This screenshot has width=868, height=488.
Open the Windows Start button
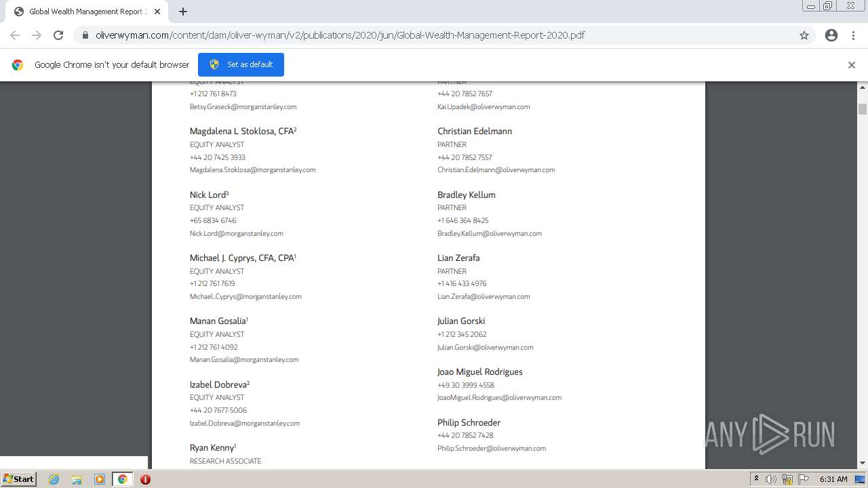(19, 479)
